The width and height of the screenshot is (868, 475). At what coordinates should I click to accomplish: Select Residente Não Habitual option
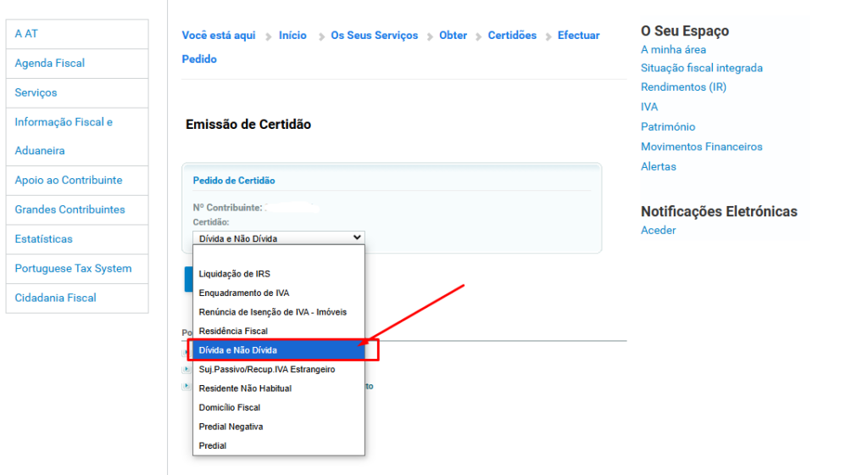click(245, 388)
